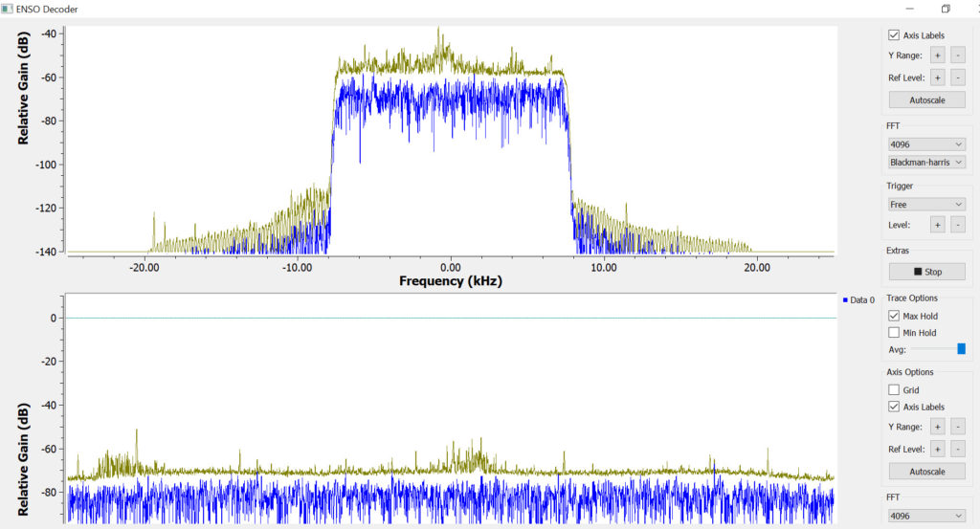
Task: Raise Ref Level in the top panel
Action: (938, 77)
